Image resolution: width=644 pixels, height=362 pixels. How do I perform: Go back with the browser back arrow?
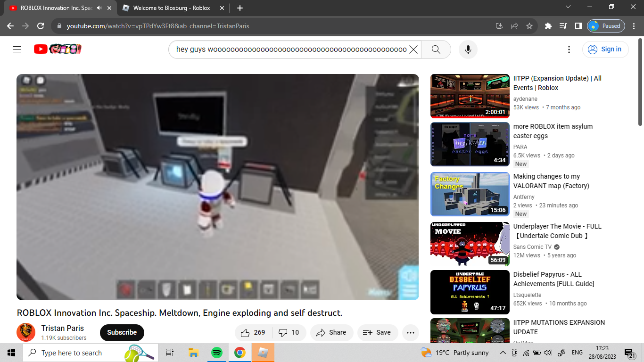tap(10, 26)
